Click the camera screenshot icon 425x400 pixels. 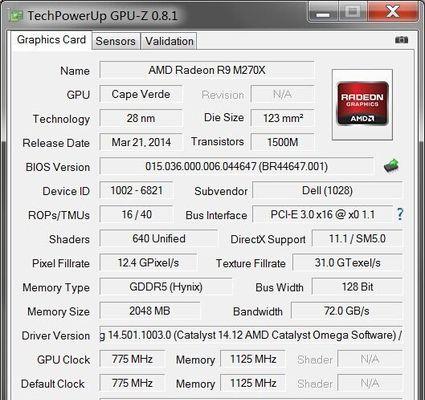[401, 40]
